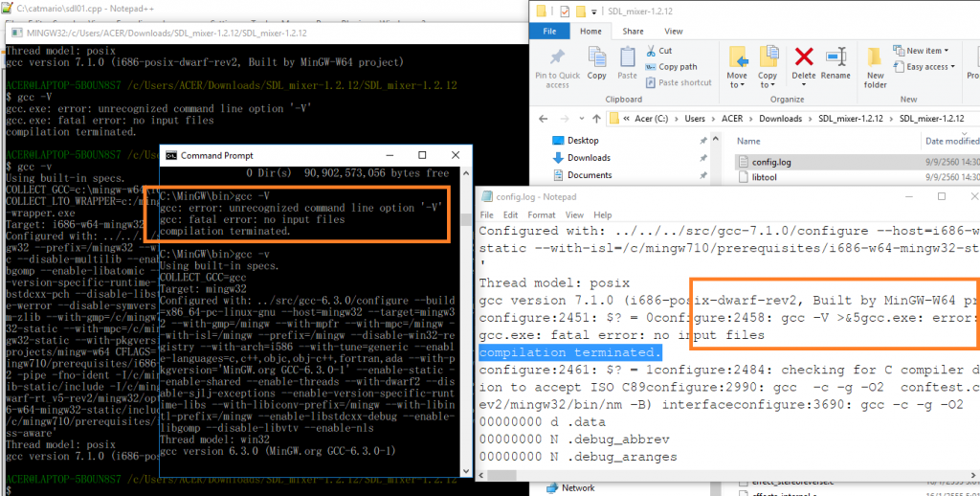Click the Up one level arrow
The image size is (980, 496).
click(597, 118)
